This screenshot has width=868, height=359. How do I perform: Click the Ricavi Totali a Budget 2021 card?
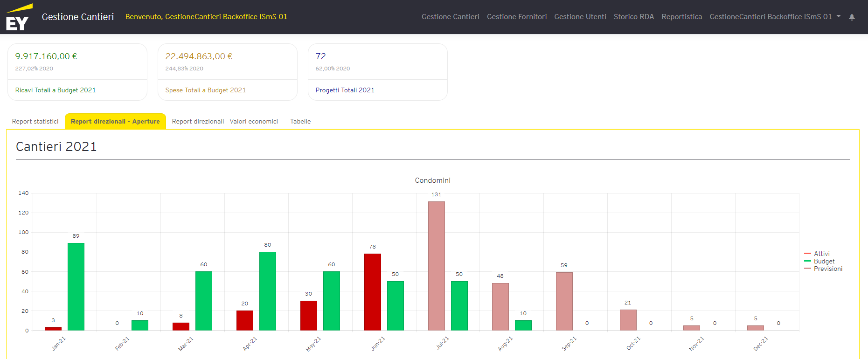point(77,72)
